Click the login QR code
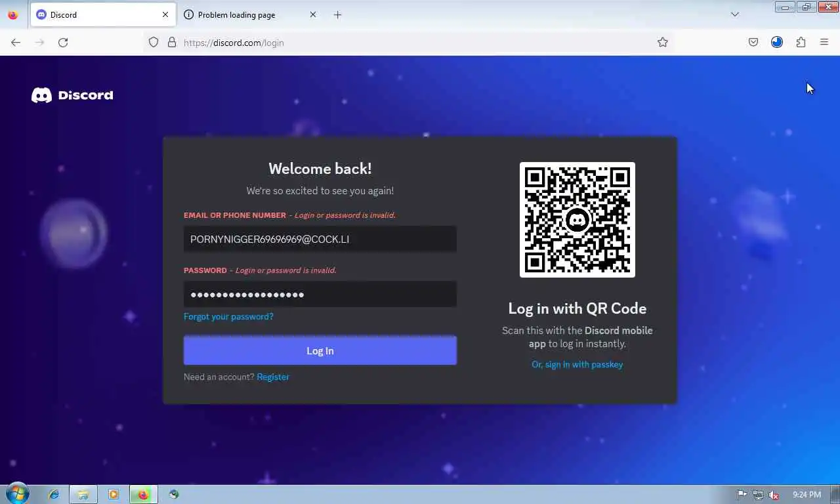The height and width of the screenshot is (504, 840). point(577,220)
